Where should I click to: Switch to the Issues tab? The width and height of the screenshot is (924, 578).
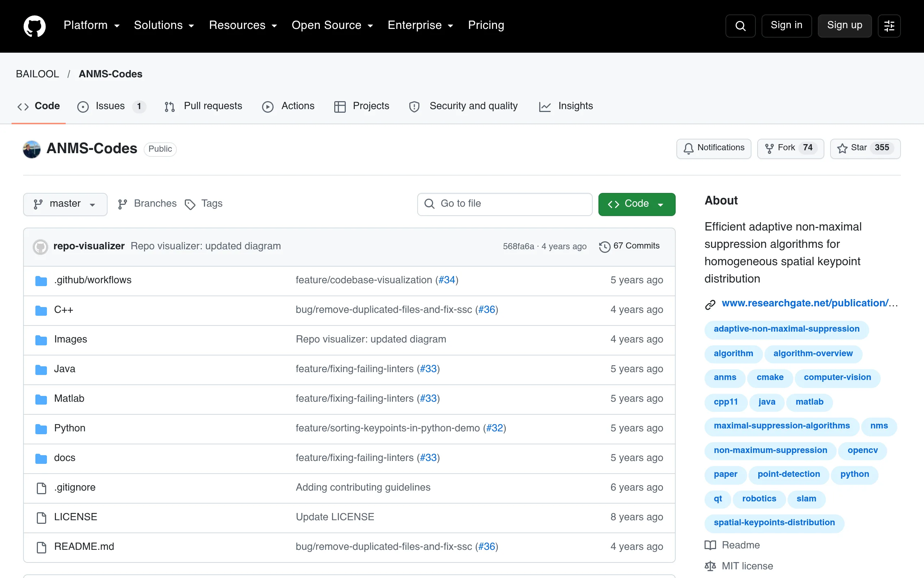point(111,106)
